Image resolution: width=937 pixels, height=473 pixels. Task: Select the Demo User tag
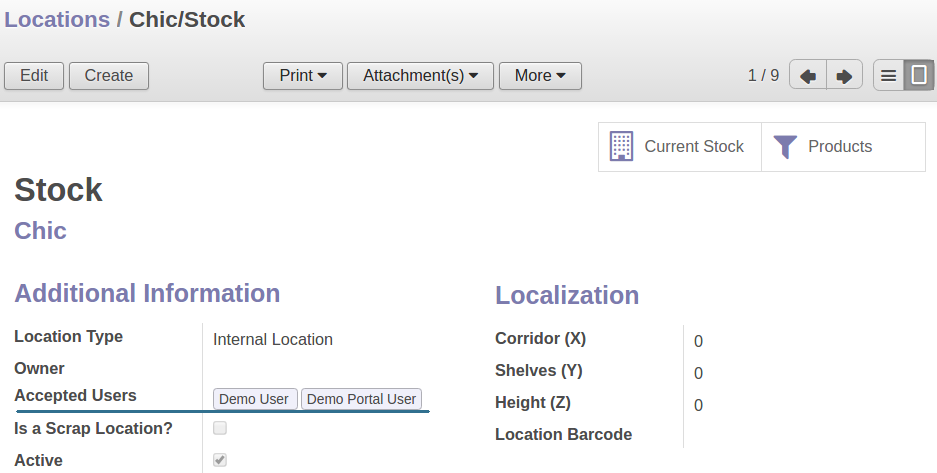click(254, 399)
